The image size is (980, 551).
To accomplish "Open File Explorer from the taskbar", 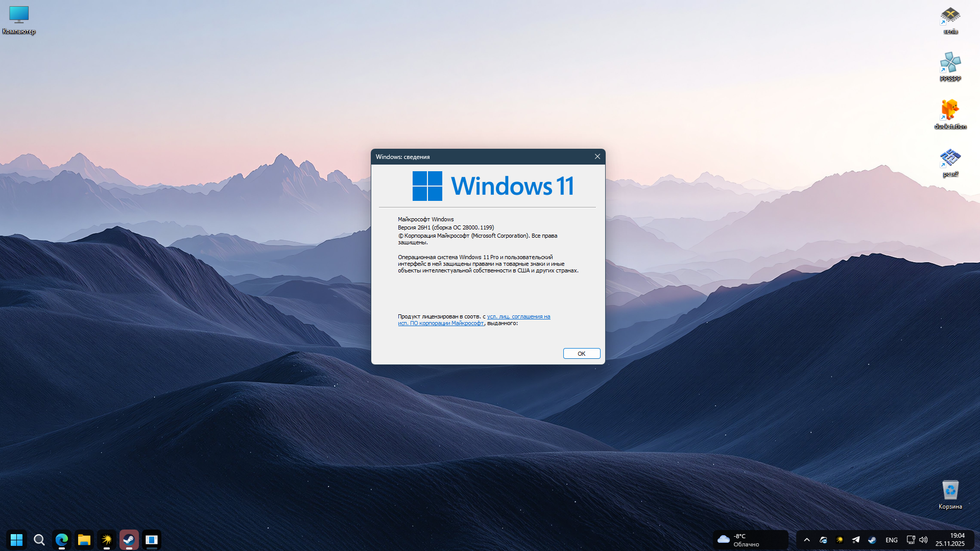I will point(84,540).
